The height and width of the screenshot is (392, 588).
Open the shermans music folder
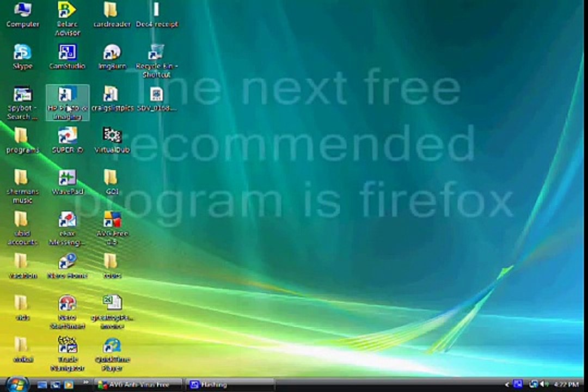click(22, 187)
